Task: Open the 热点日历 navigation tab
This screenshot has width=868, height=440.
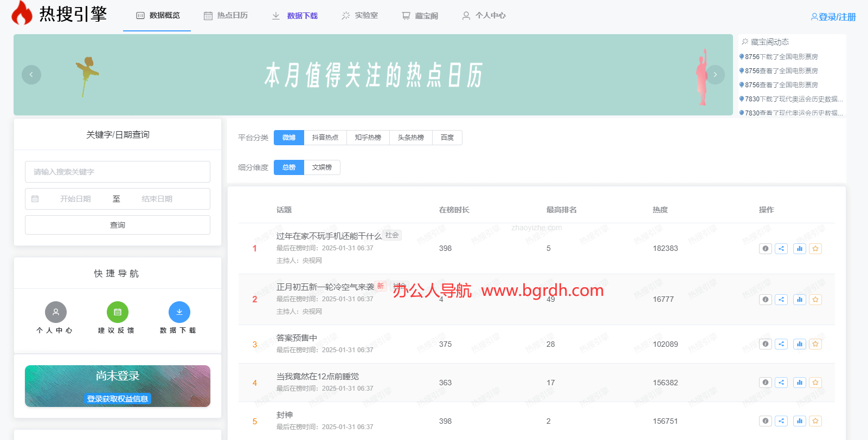Action: pos(226,16)
